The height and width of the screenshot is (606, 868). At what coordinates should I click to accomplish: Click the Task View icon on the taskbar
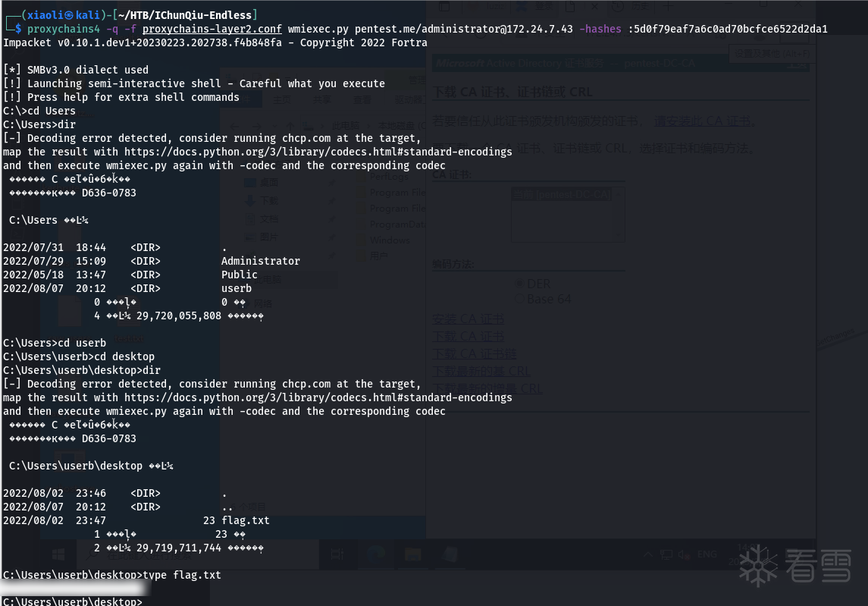click(x=337, y=554)
